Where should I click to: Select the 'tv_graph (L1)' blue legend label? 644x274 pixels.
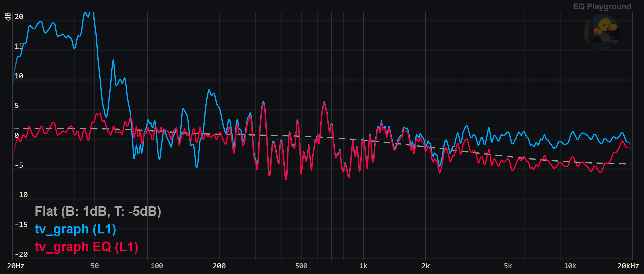pyautogui.click(x=75, y=229)
